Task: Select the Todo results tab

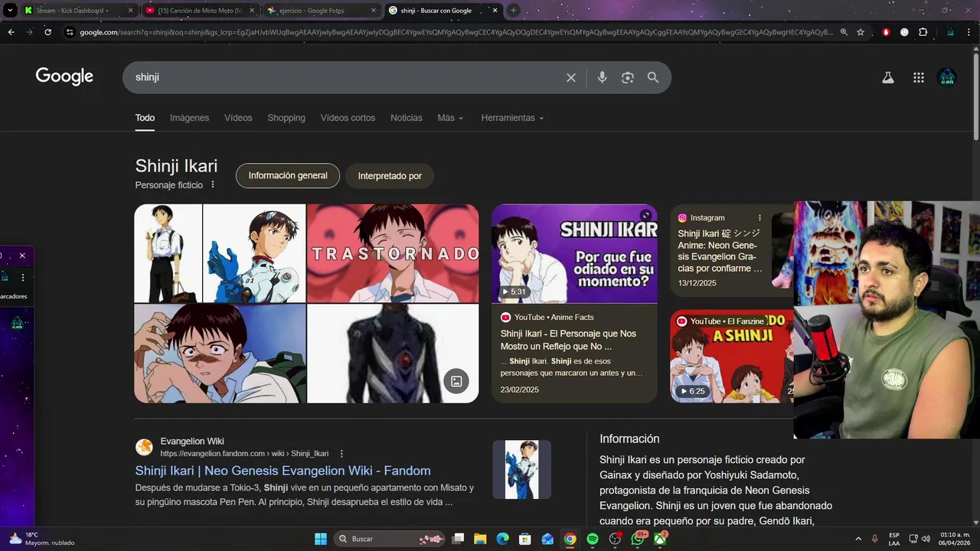Action: pos(145,118)
